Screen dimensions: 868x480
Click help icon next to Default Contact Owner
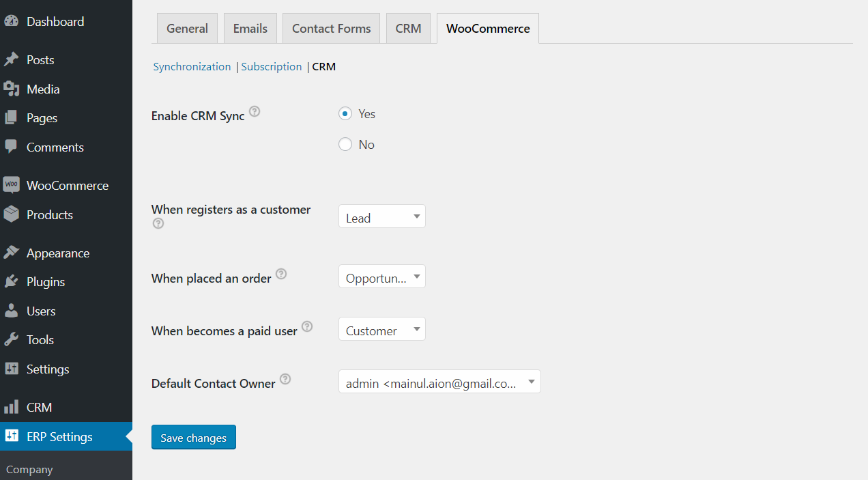point(285,379)
